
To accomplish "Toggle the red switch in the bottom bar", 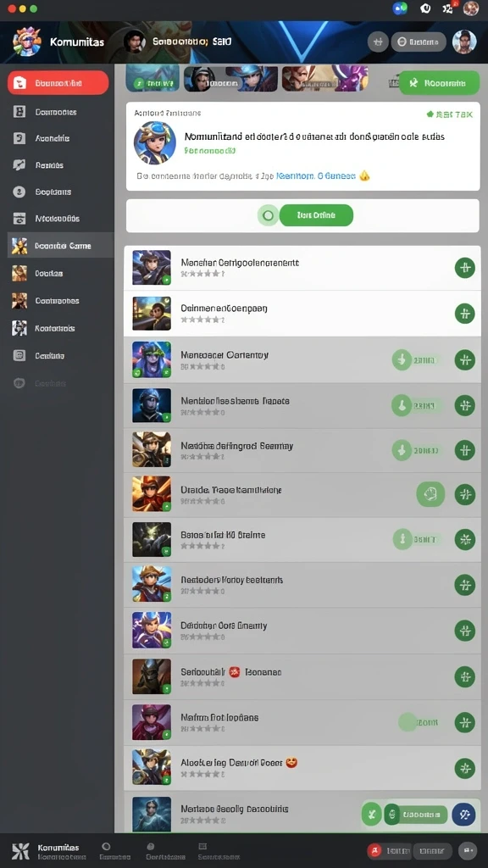I will [390, 851].
